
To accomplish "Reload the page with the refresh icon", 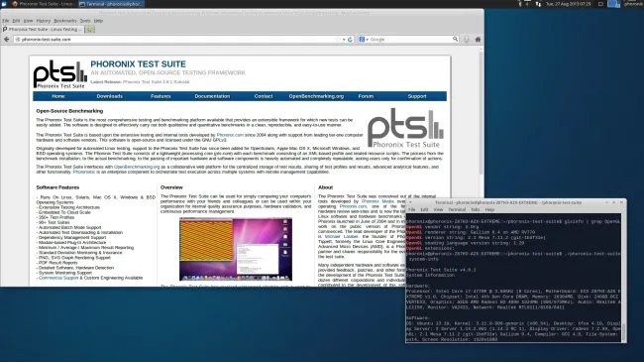I will pos(350,40).
